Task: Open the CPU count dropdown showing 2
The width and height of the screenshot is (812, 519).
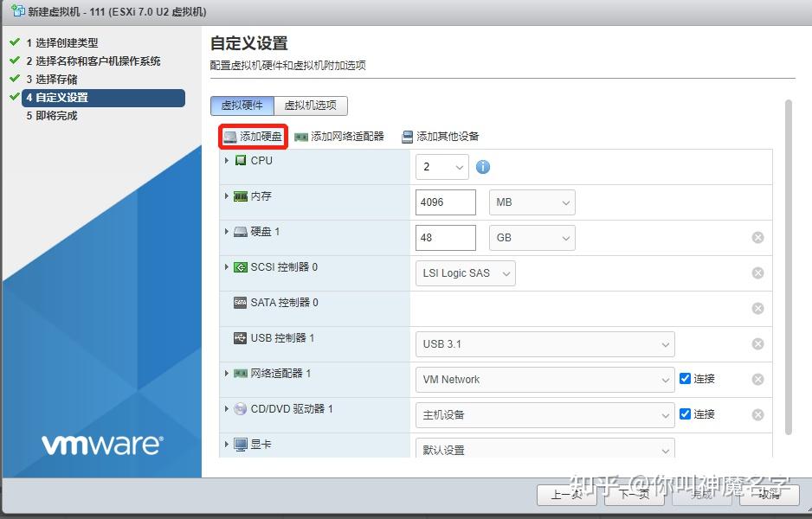Action: (x=442, y=167)
